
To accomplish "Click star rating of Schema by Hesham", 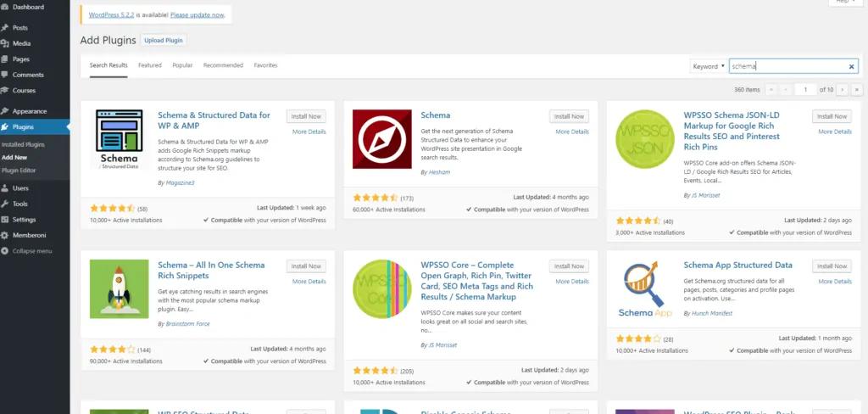I will pos(376,198).
